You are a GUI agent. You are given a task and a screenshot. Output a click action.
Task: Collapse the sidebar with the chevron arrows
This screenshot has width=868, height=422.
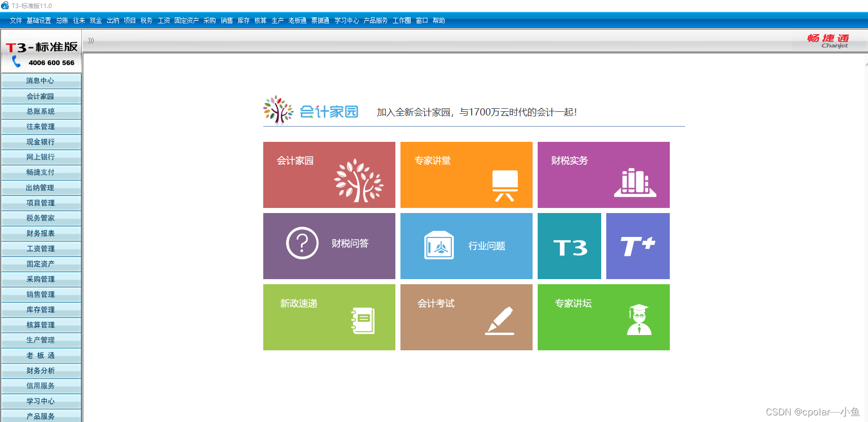coord(91,41)
